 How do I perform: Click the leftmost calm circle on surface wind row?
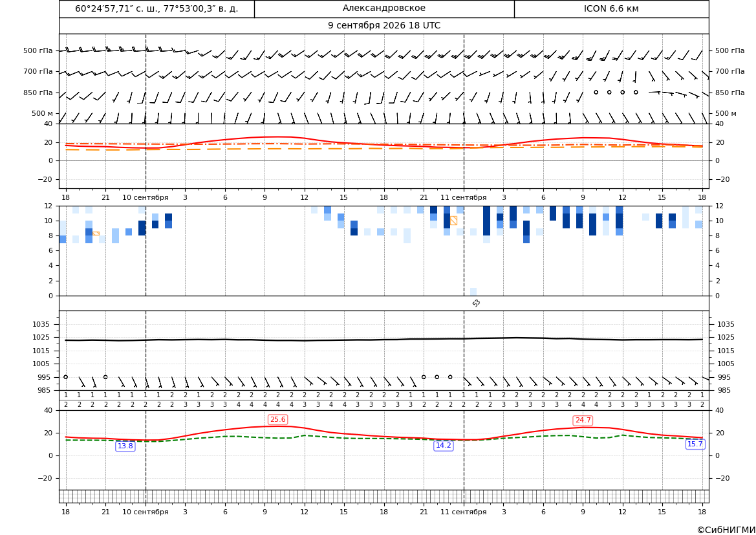(x=65, y=377)
